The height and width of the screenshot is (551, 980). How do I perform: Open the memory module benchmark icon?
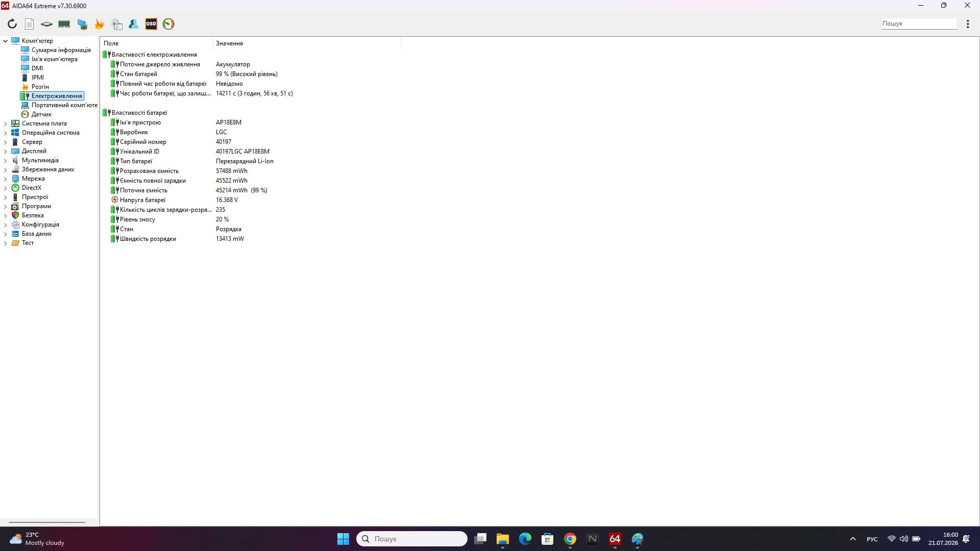coord(64,24)
